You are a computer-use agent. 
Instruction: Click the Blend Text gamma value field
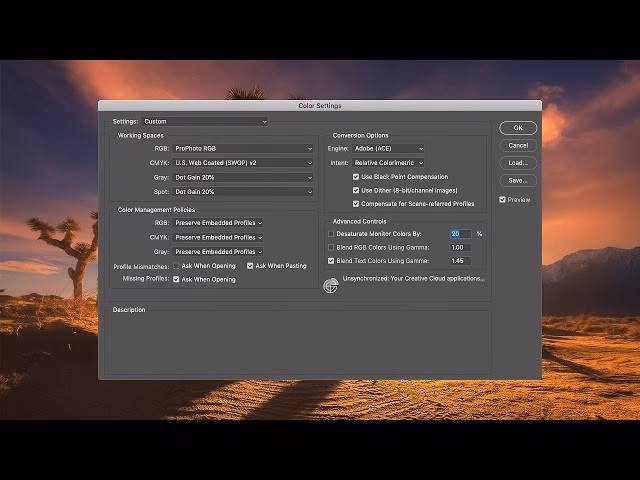(460, 261)
